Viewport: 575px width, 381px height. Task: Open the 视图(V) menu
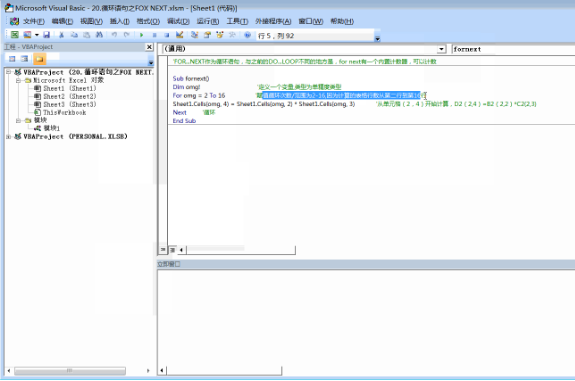coord(91,21)
